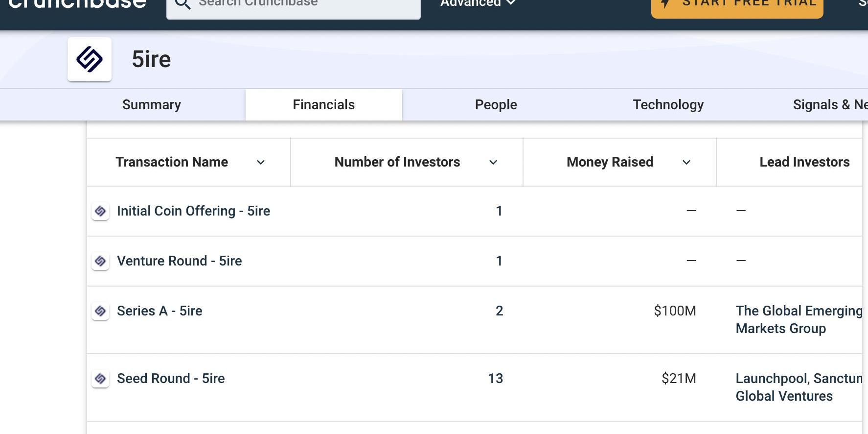Click the Transaction Name header text
This screenshot has height=434, width=868.
[x=172, y=162]
